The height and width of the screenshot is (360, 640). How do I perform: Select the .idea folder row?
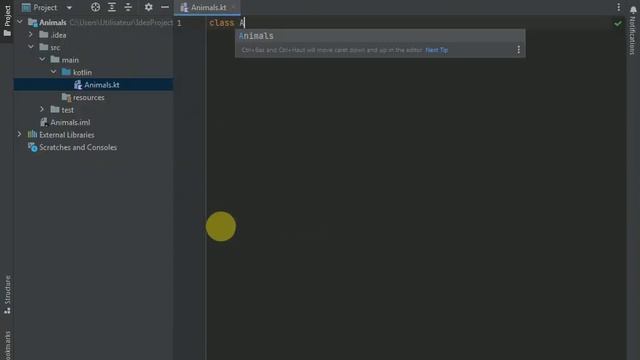[x=93, y=35]
